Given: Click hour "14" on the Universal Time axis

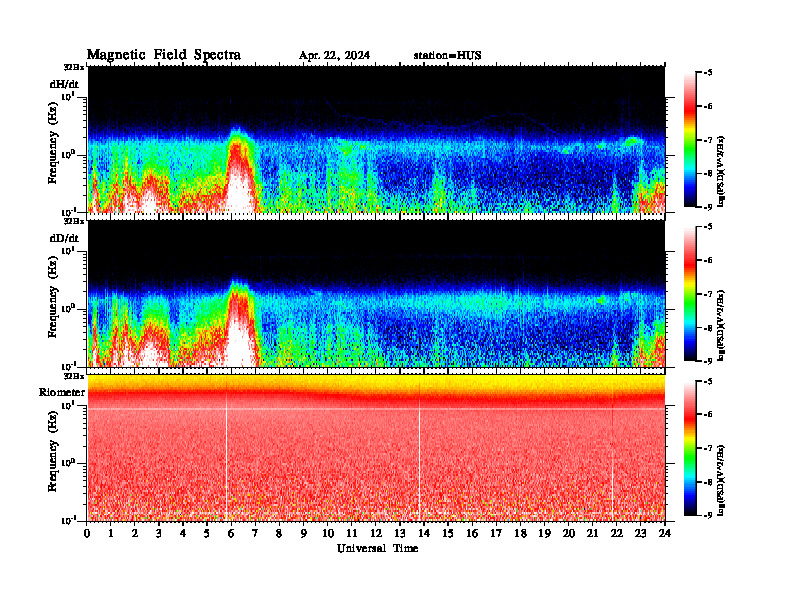Looking at the screenshot, I should pos(424,533).
